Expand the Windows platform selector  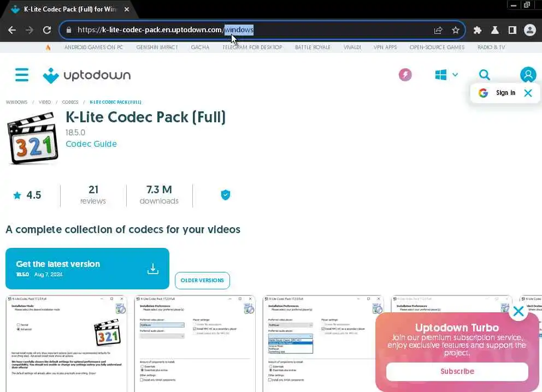(446, 75)
